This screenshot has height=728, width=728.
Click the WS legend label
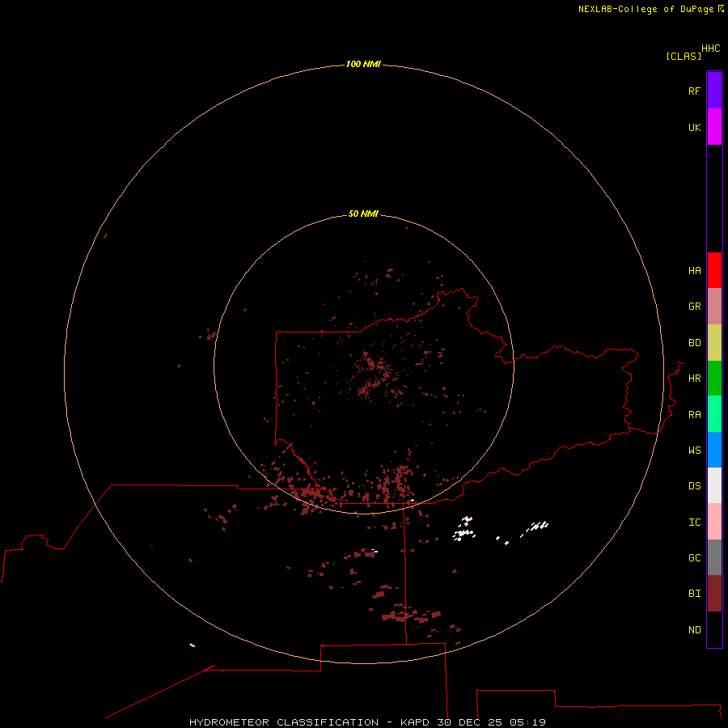click(694, 450)
